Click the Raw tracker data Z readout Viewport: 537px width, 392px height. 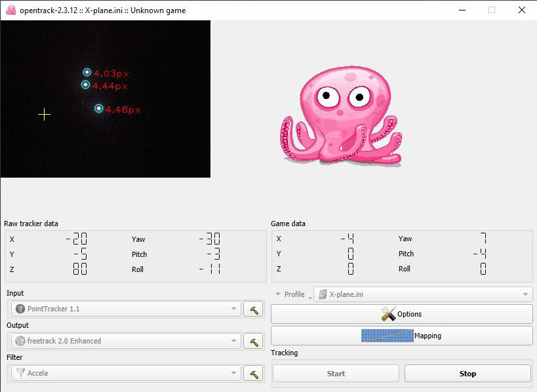[80, 269]
